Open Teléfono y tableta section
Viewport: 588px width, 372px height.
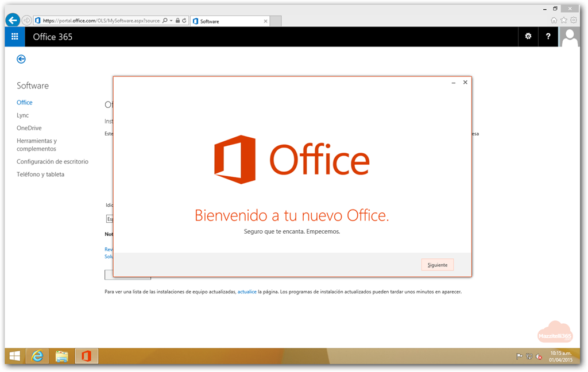tap(40, 175)
